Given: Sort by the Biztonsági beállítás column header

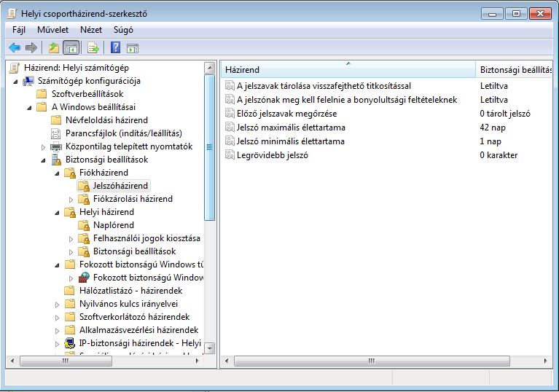Looking at the screenshot, I should 514,70.
